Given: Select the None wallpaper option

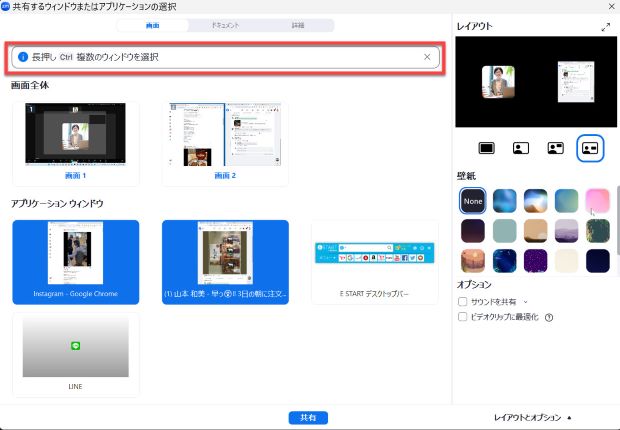Looking at the screenshot, I should (x=474, y=201).
